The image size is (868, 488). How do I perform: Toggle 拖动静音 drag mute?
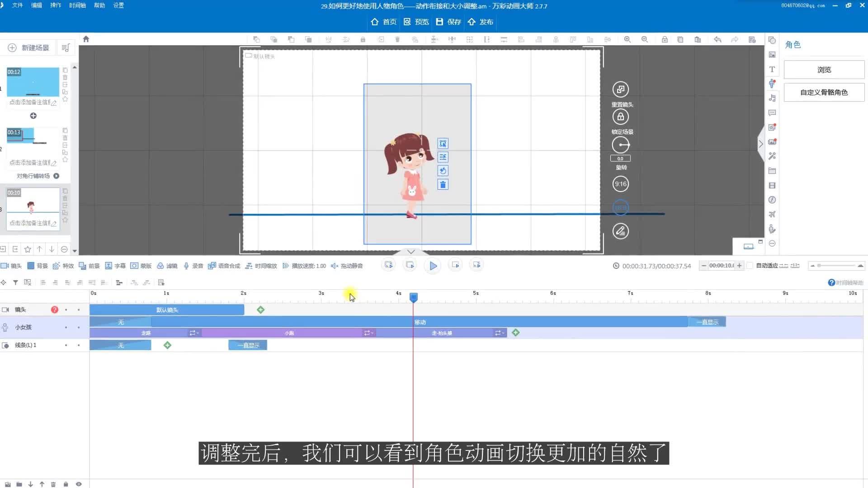tap(347, 266)
